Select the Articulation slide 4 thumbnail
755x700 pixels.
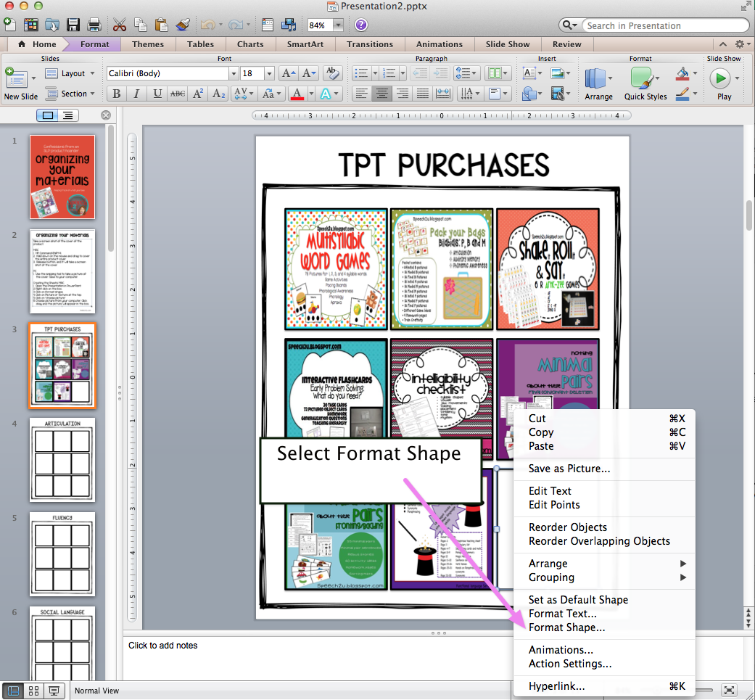[x=62, y=460]
